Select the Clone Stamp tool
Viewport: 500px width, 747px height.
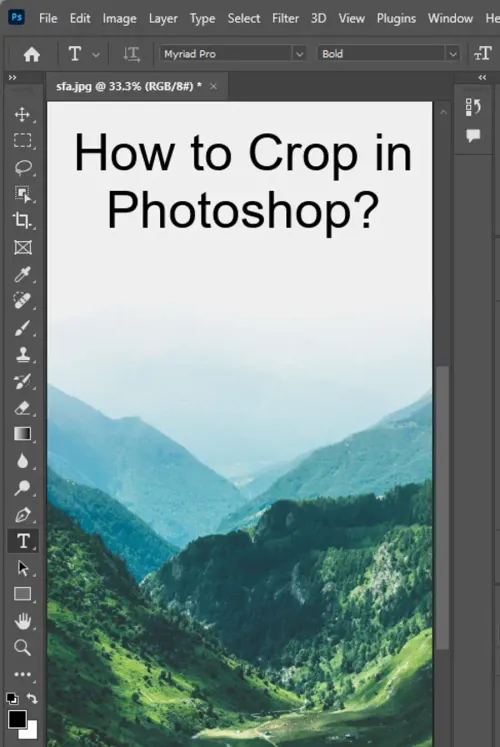click(22, 354)
